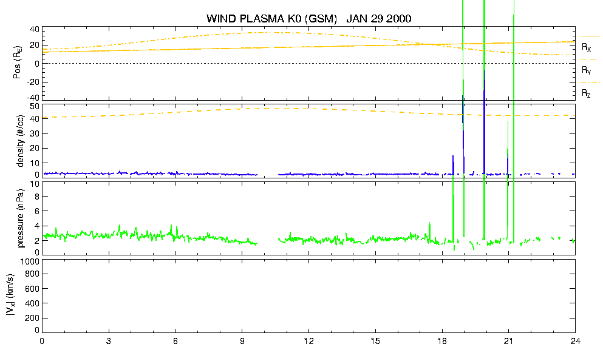Click the 10 tick on the density axis
Viewport: 603px width, 364px height.
pyautogui.click(x=34, y=163)
